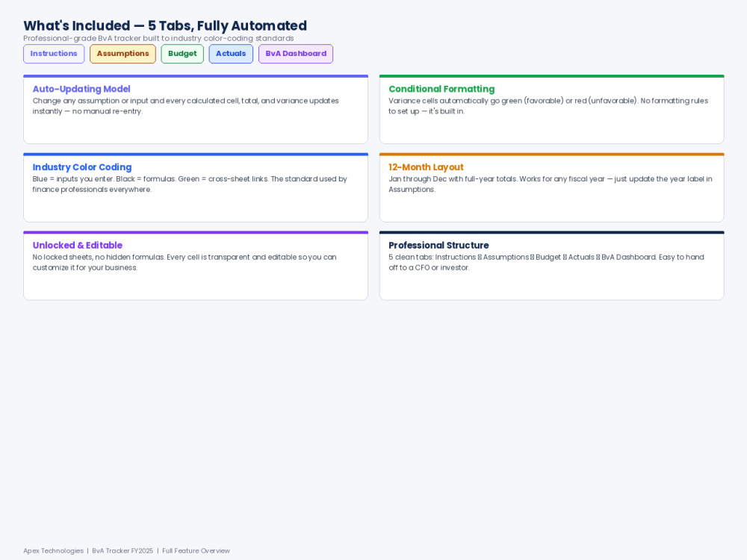This screenshot has height=560, width=747.
Task: Click the Professional Structure card heading
Action: click(x=438, y=245)
